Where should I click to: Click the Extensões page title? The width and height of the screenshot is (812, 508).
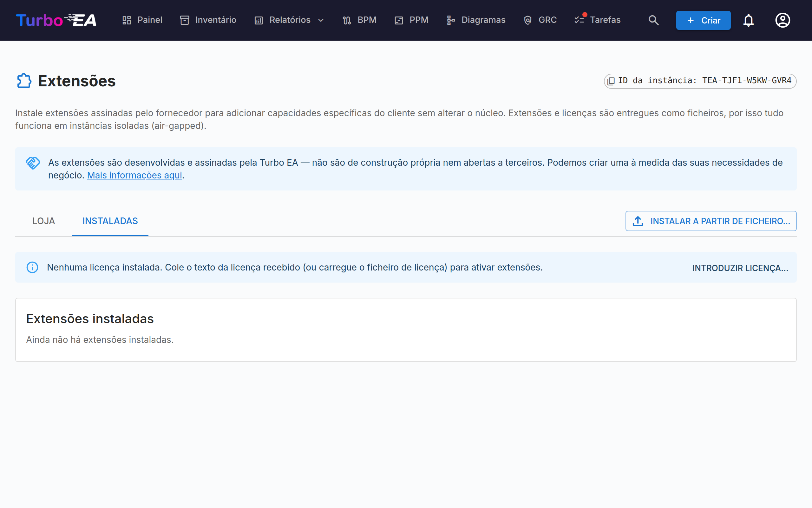(x=77, y=81)
